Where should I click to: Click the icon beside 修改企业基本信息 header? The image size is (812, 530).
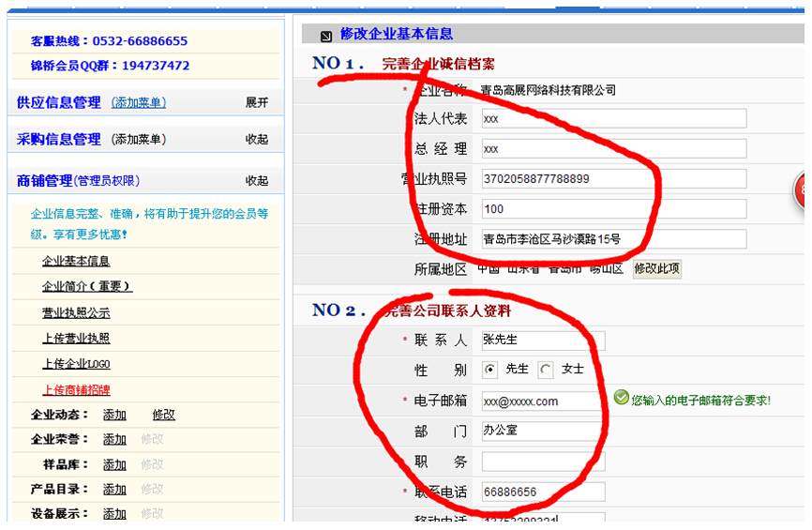point(325,37)
